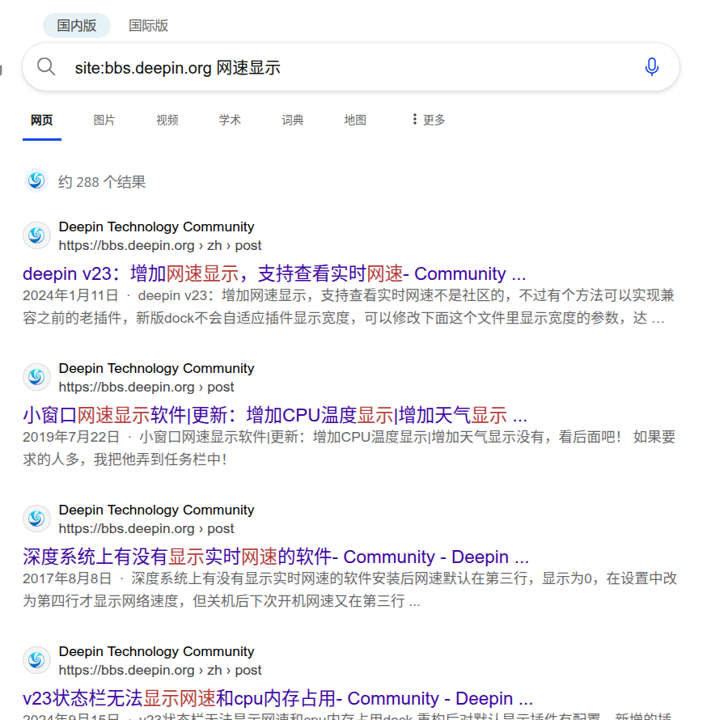This screenshot has height=720, width=728.
Task: Click snippet dated 2024年1月11日
Action: pyautogui.click(x=349, y=307)
